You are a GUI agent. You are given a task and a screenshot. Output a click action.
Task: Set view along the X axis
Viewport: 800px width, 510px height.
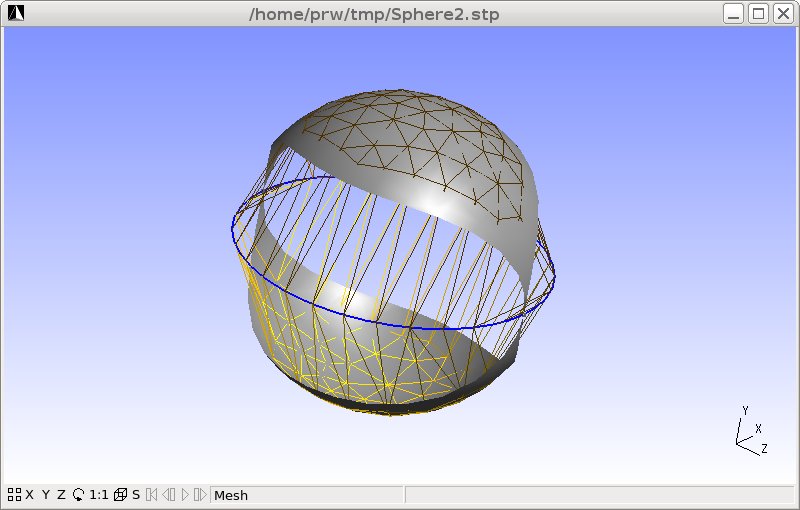[x=30, y=495]
